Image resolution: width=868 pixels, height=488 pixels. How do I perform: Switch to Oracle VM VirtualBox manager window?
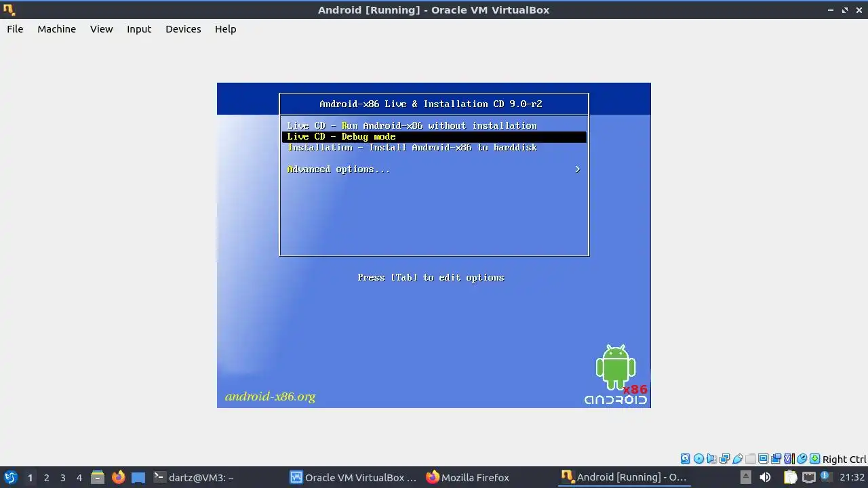(353, 477)
